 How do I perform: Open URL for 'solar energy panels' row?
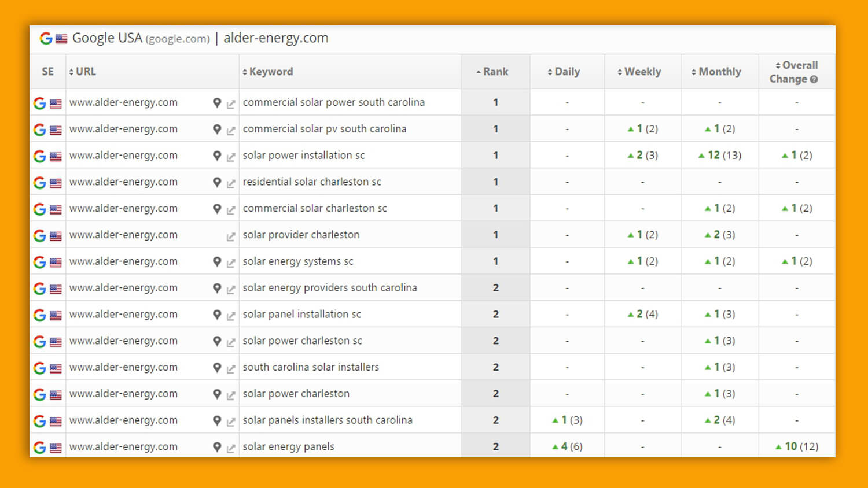[123, 446]
